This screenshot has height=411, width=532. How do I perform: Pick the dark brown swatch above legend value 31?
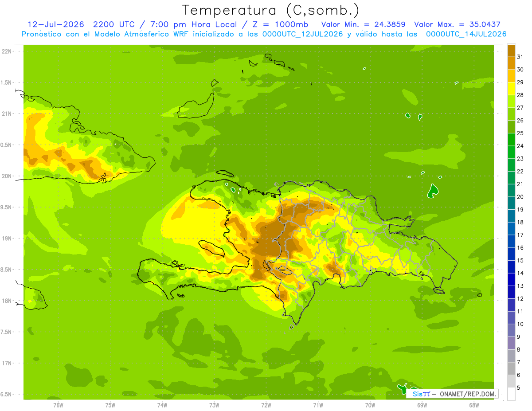pyautogui.click(x=511, y=51)
